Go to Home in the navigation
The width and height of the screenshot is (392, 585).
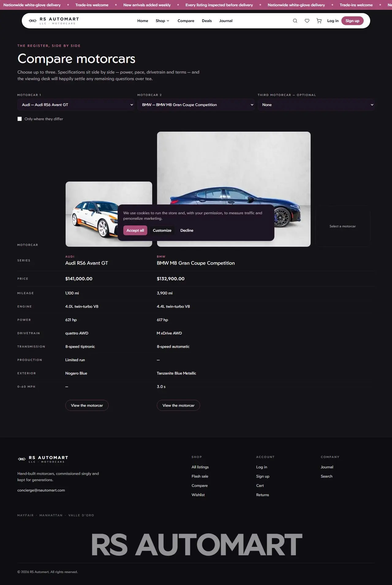tap(143, 21)
